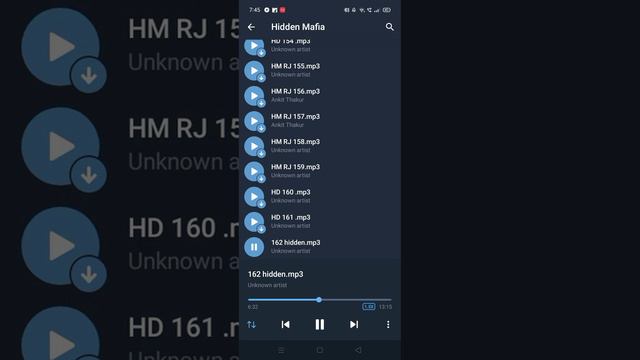Go back using the header arrow
The image size is (640, 360).
251,27
